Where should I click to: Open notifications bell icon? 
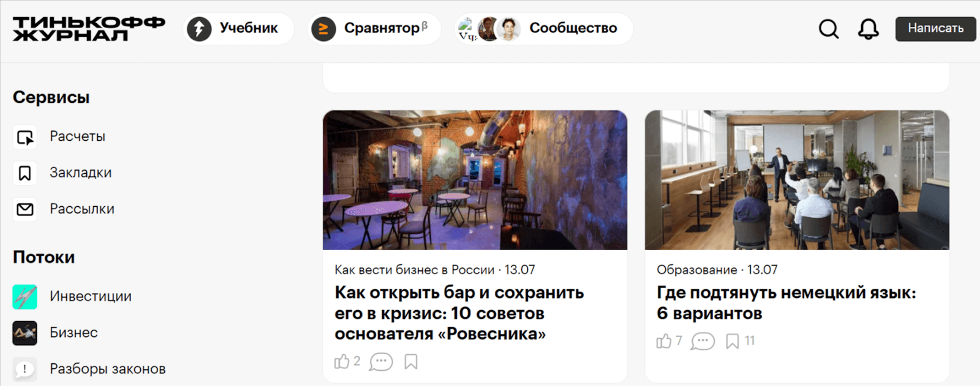868,29
